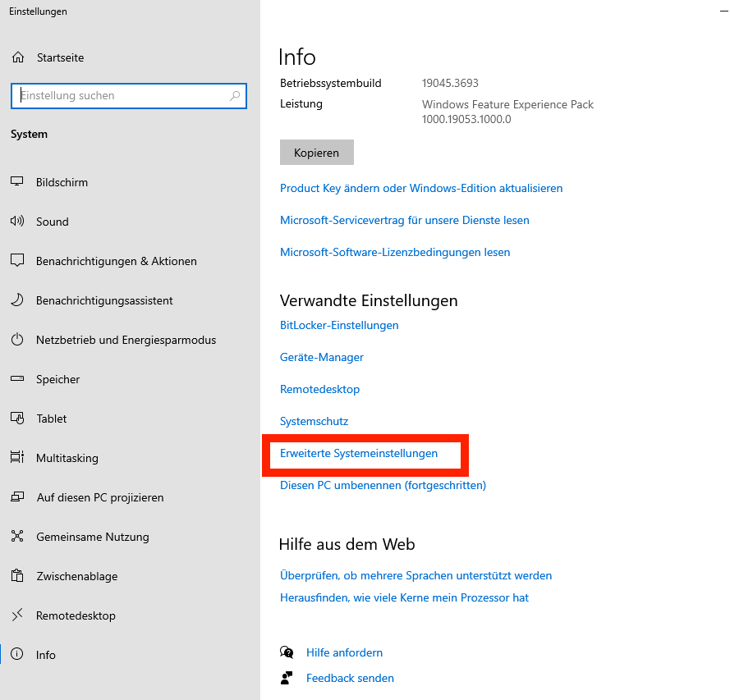730x700 pixels.
Task: Click the Hilfe anfordern headset icon
Action: point(287,652)
